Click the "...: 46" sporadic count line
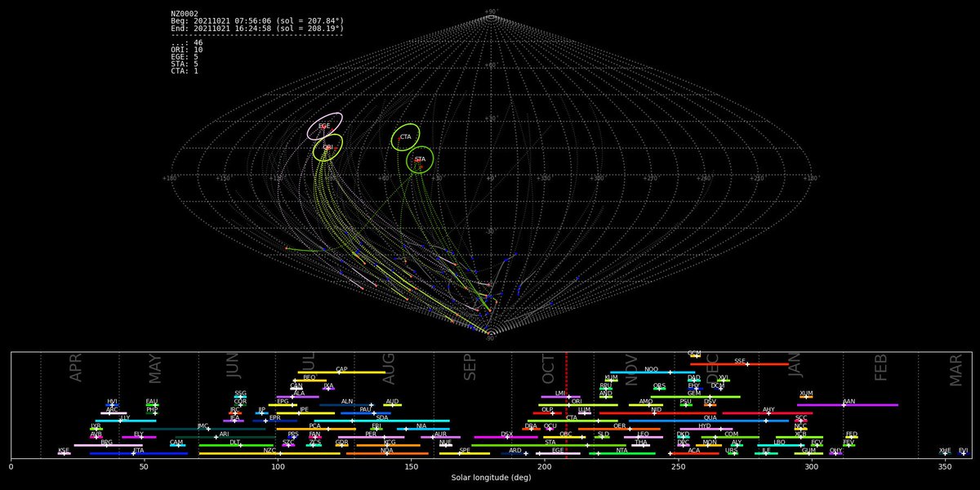The image size is (980, 490). tap(186, 42)
